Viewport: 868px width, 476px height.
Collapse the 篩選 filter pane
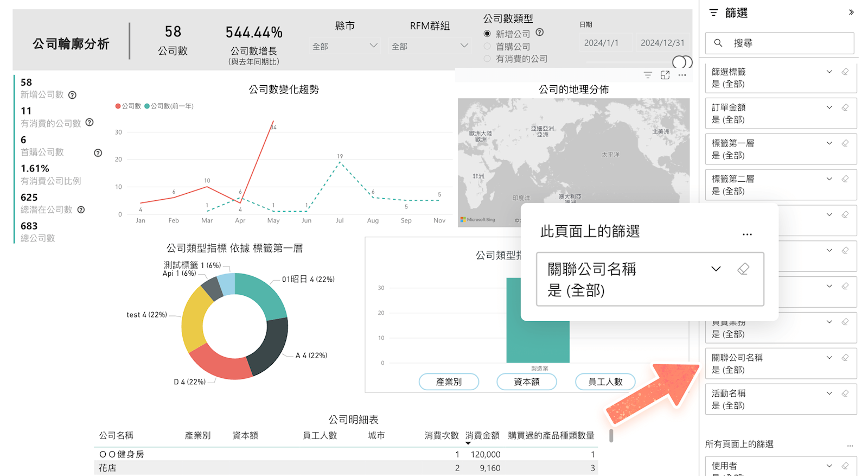tap(851, 12)
